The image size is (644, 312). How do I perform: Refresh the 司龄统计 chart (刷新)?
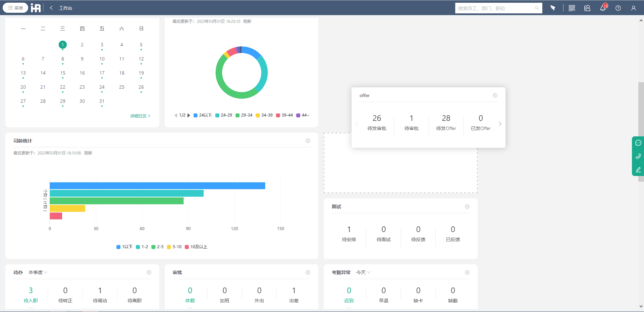[88, 153]
